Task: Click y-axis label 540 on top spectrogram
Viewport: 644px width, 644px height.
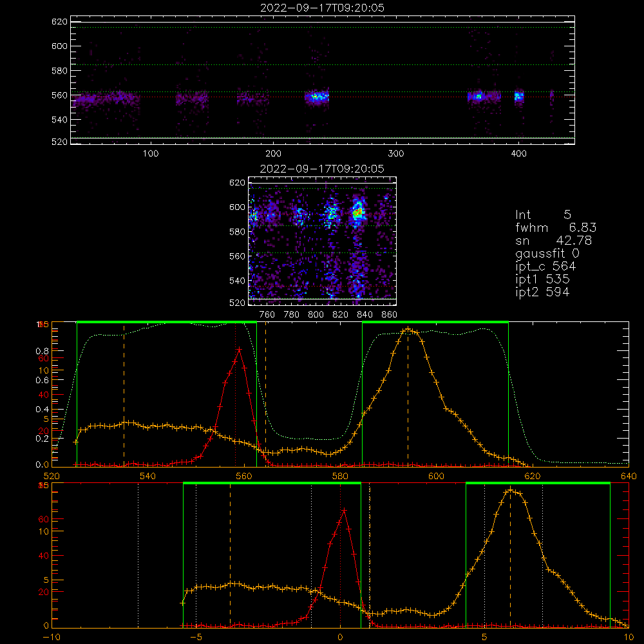Action: (59, 120)
